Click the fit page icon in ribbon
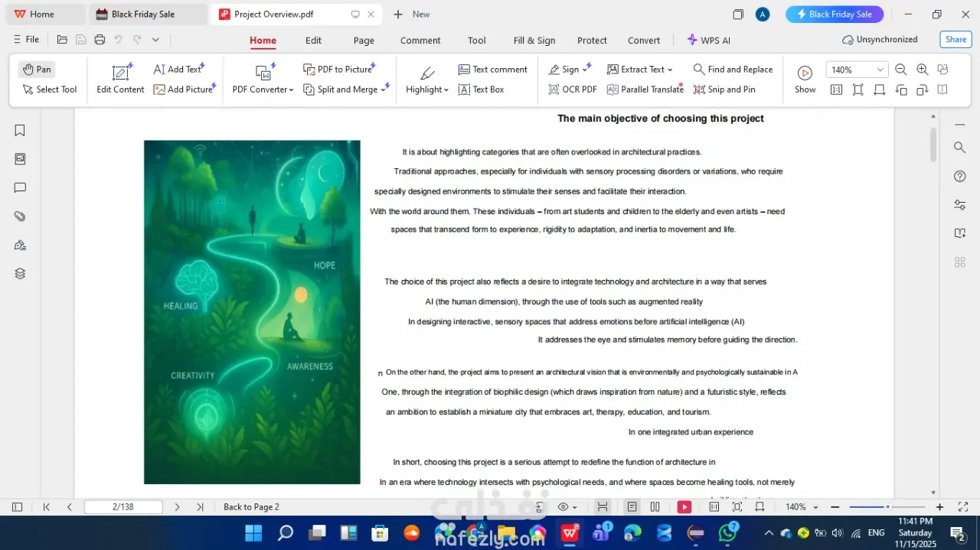This screenshot has width=980, height=550. (858, 89)
